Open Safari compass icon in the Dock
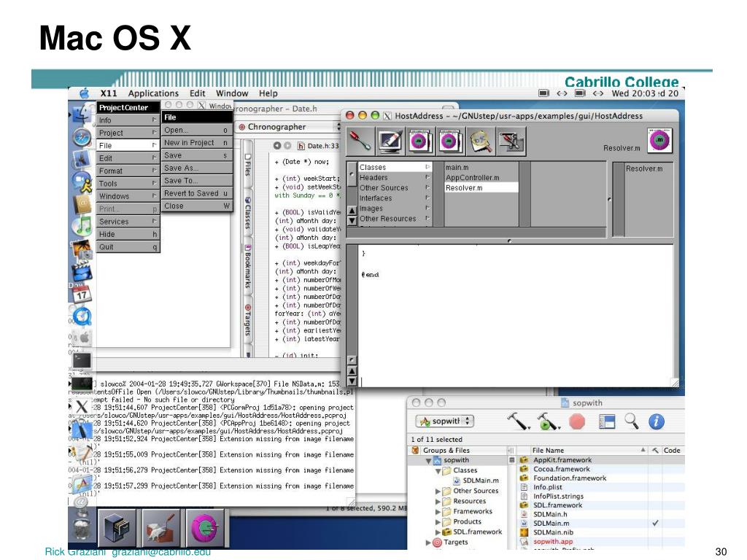Screen dimensions: 747x560 [x=82, y=138]
